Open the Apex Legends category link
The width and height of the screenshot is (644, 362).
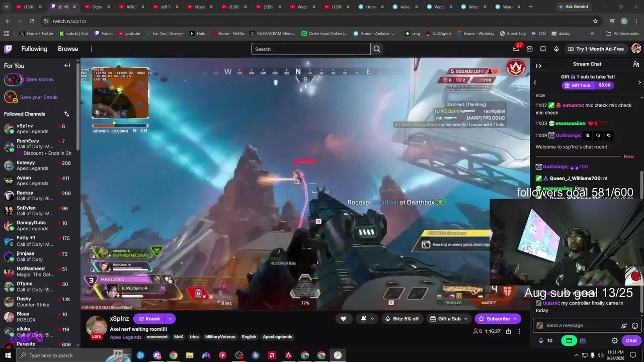(126, 337)
